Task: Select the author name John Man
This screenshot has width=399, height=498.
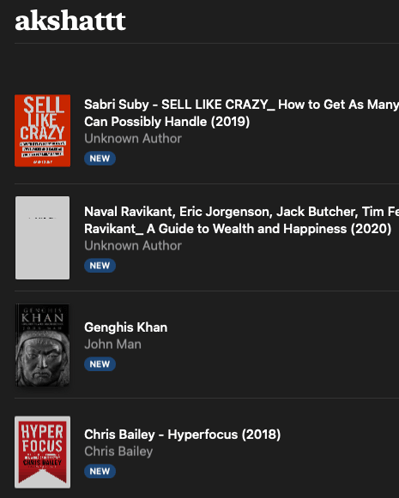Action: pyautogui.click(x=113, y=344)
